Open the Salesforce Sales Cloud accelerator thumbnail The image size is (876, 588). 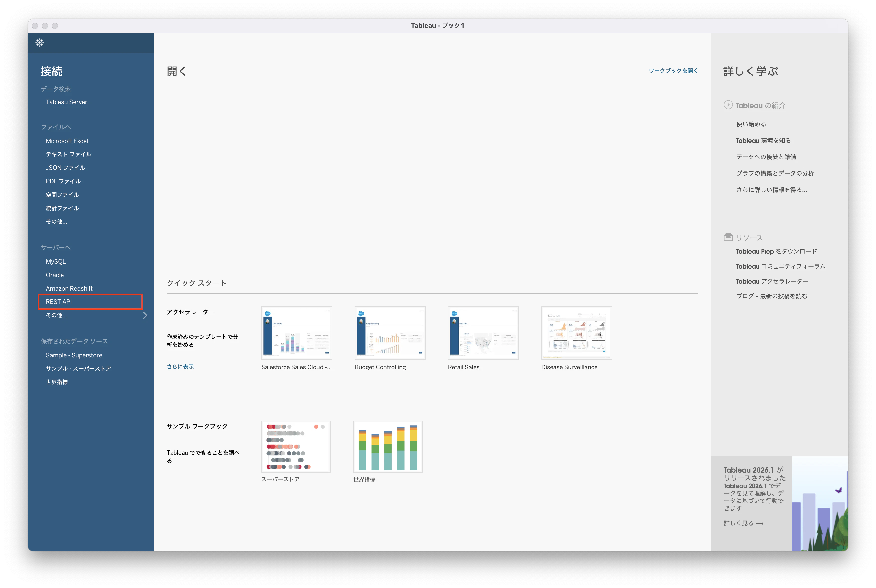click(296, 333)
